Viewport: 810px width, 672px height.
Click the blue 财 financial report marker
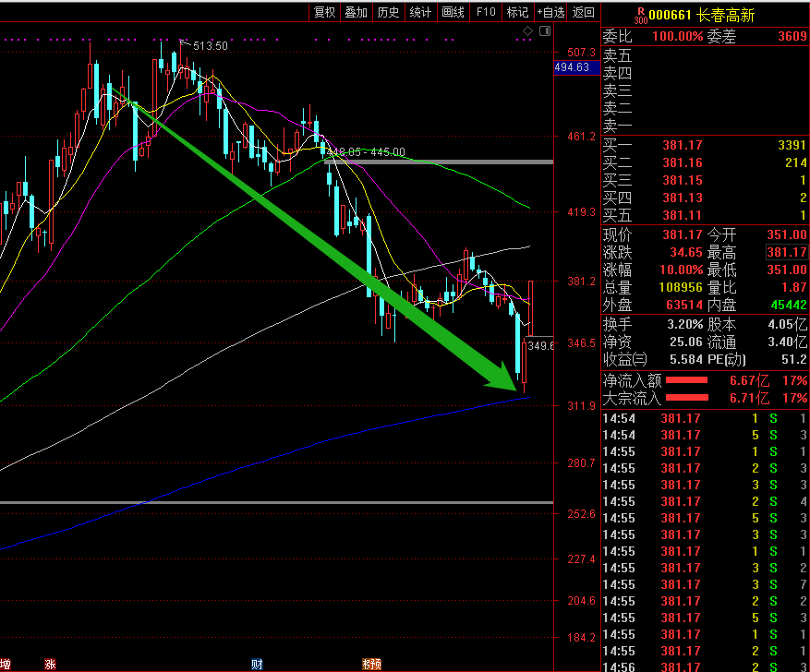click(256, 664)
